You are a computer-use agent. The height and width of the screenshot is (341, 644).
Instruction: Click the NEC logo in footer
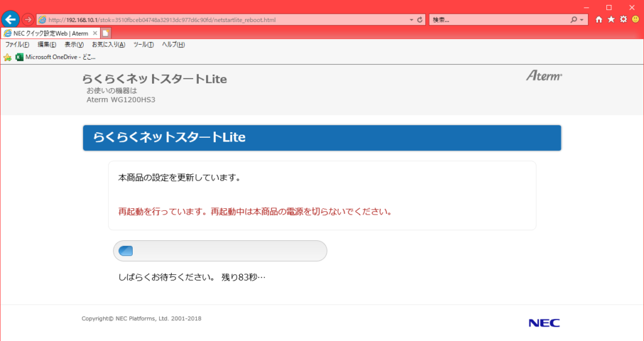click(x=544, y=323)
